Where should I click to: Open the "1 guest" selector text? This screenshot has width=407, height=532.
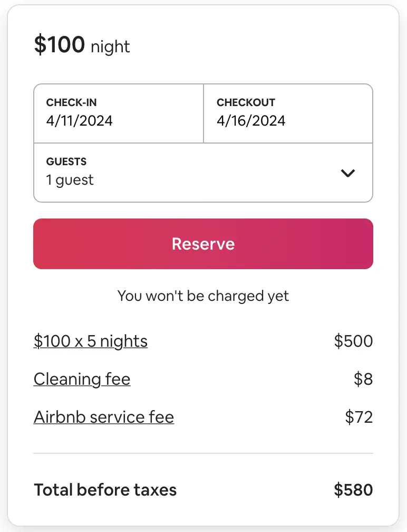point(70,180)
